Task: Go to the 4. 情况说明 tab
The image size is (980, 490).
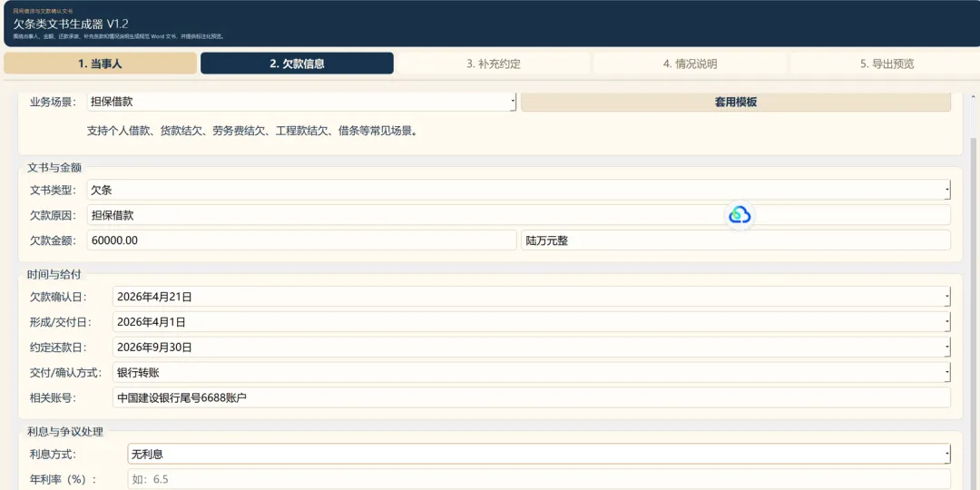Action: (690, 64)
